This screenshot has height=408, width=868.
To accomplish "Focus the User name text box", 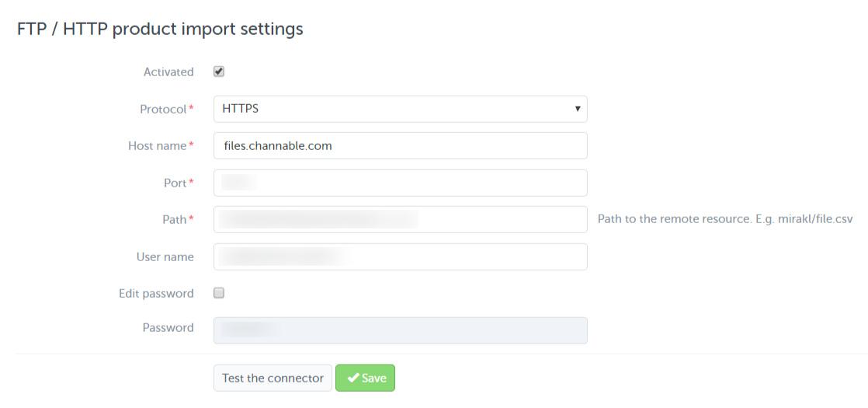I will coord(400,256).
